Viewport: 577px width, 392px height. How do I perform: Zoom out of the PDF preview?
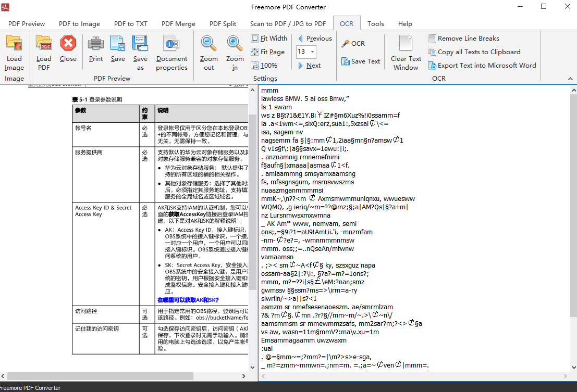[208, 53]
